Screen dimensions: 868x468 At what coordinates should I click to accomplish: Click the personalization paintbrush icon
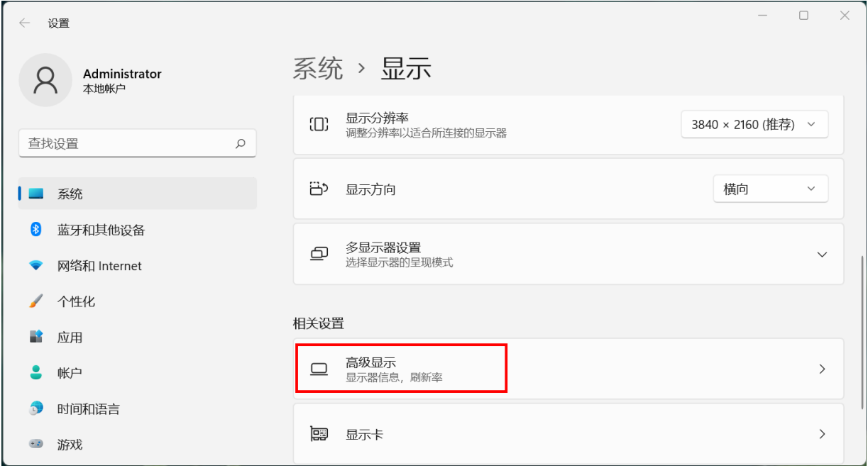point(36,301)
